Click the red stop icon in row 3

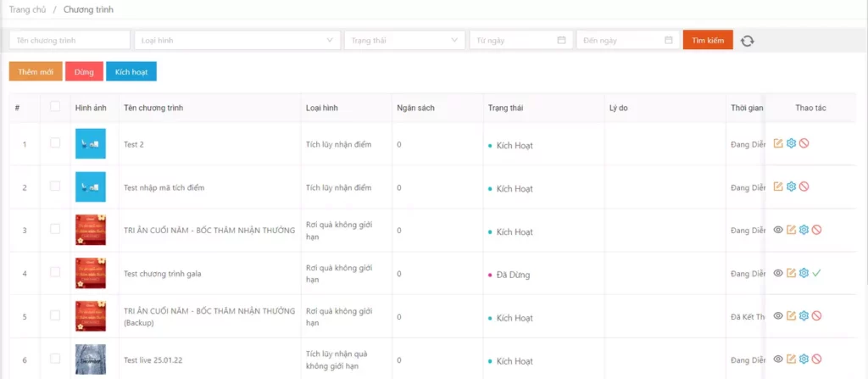pyautogui.click(x=816, y=230)
